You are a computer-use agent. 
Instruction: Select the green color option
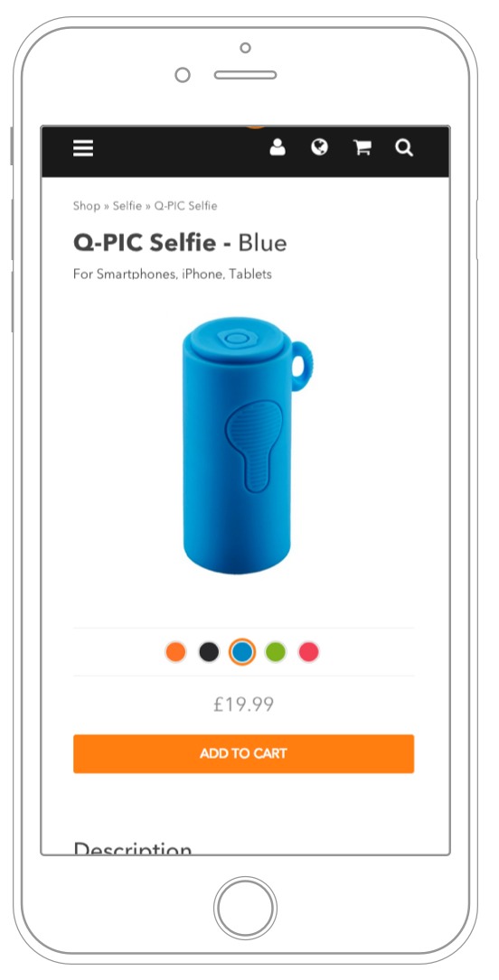coord(275,652)
